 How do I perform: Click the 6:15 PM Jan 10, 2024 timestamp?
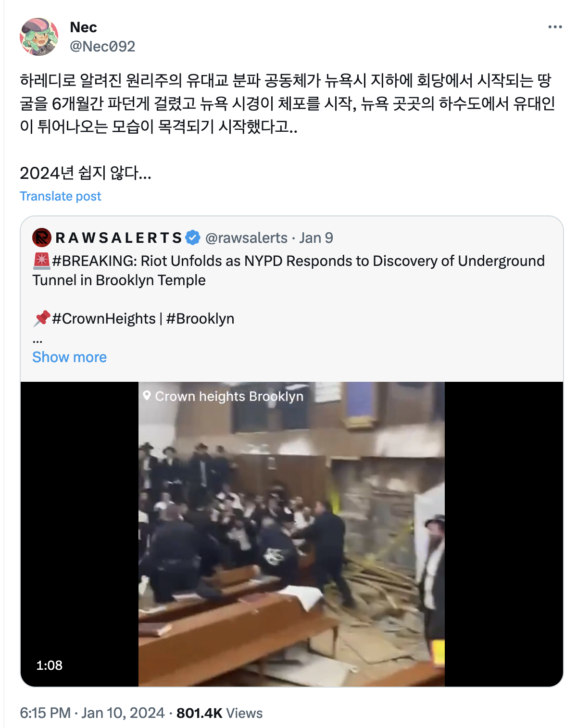coord(92,713)
